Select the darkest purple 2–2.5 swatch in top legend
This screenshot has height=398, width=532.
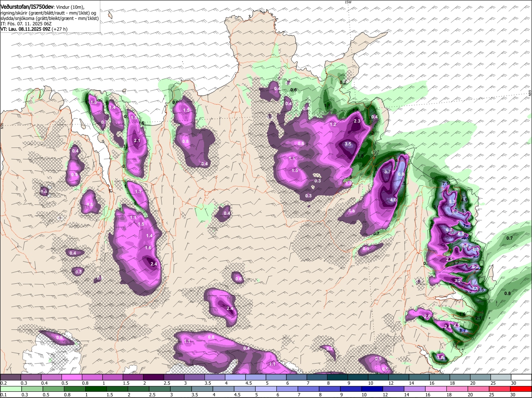coord(154,376)
